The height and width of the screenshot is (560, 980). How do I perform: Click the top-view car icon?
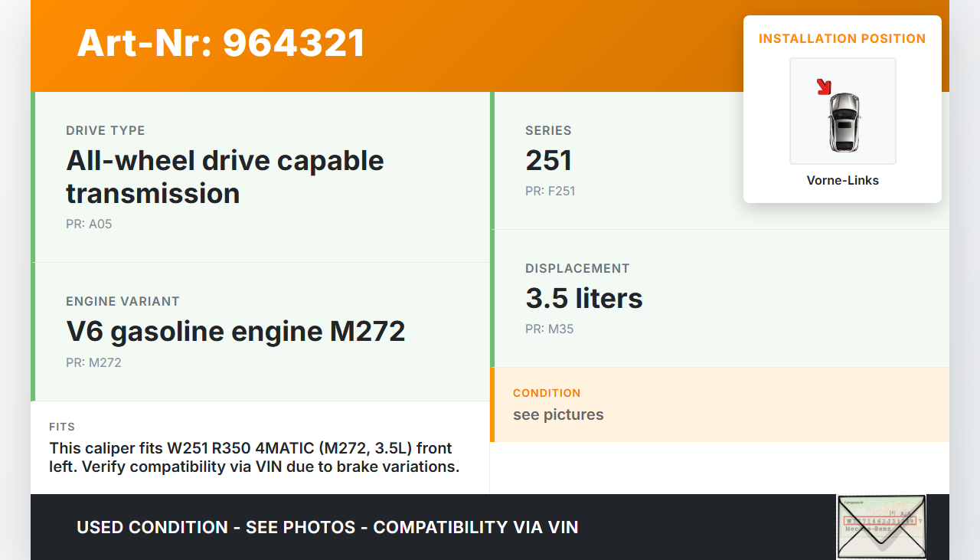pyautogui.click(x=844, y=122)
